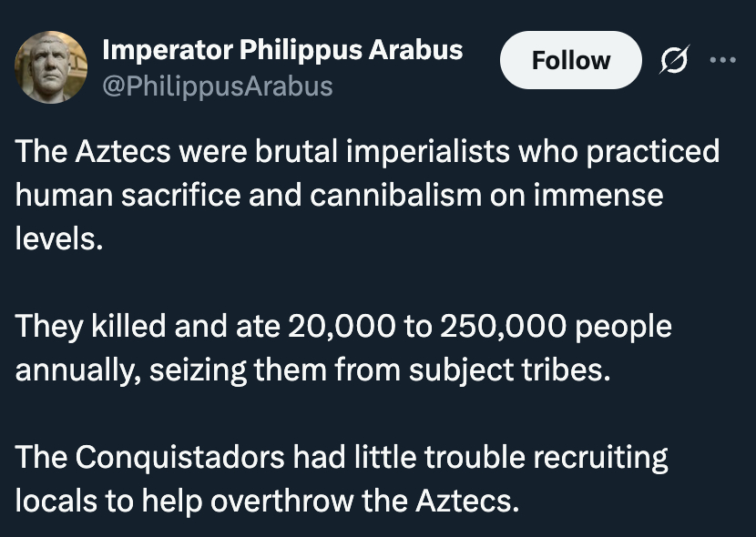Viewport: 756px width, 537px height.
Task: Click the word "recruiting" in the tweet
Action: [600, 458]
